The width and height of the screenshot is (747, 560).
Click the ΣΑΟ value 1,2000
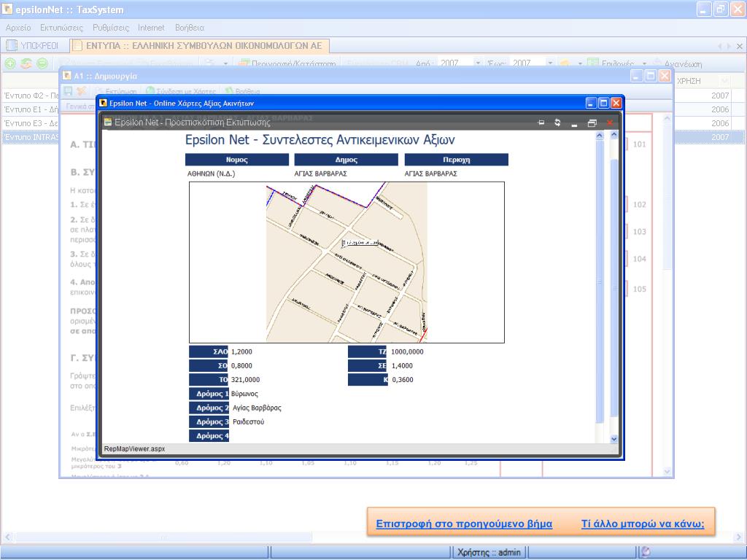[x=241, y=352]
